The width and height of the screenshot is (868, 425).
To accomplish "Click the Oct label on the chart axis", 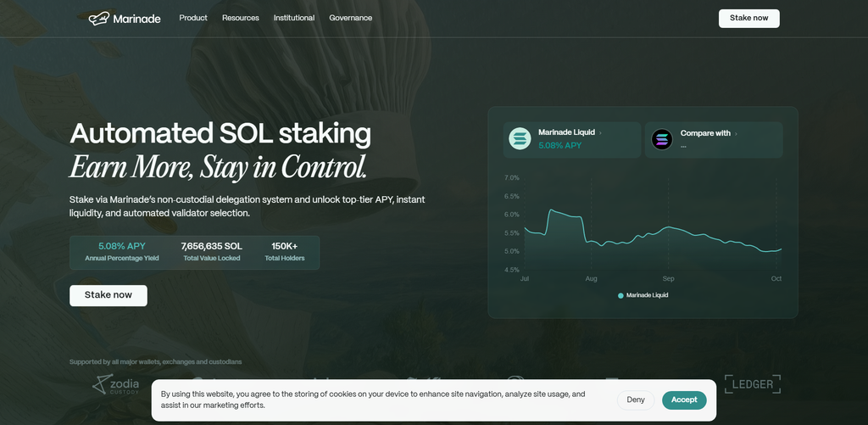I will coord(776,279).
